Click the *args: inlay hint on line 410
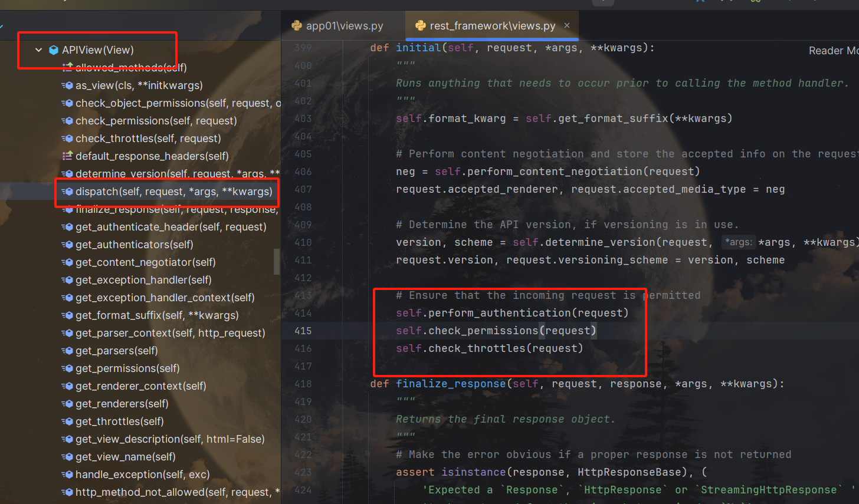The width and height of the screenshot is (859, 504). [738, 242]
